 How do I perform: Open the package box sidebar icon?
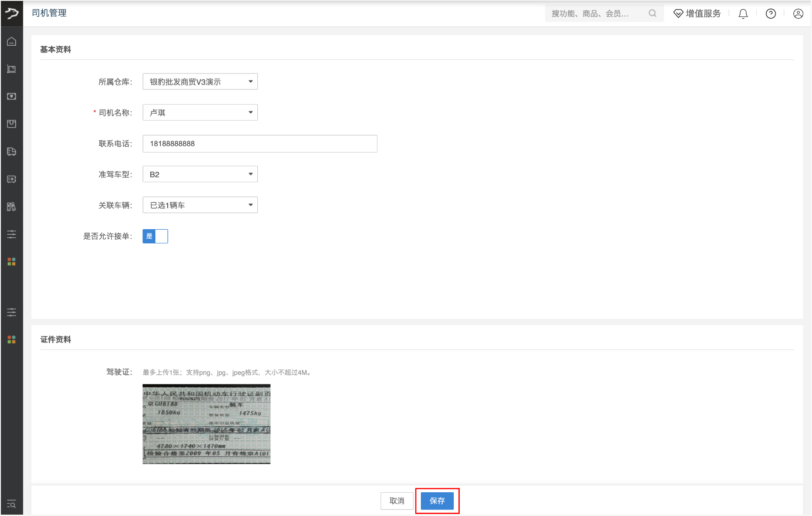(11, 124)
